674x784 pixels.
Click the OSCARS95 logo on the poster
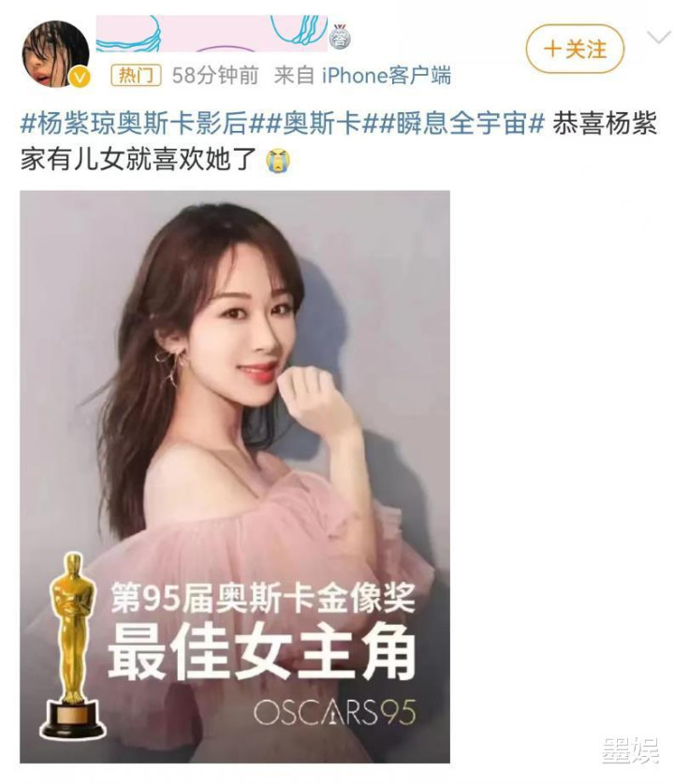[334, 712]
